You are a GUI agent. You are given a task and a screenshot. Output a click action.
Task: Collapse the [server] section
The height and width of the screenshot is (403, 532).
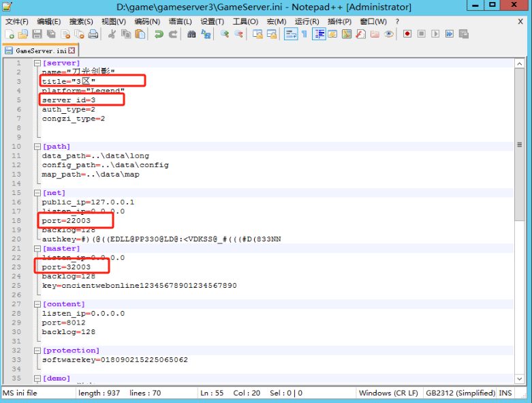tap(37, 63)
